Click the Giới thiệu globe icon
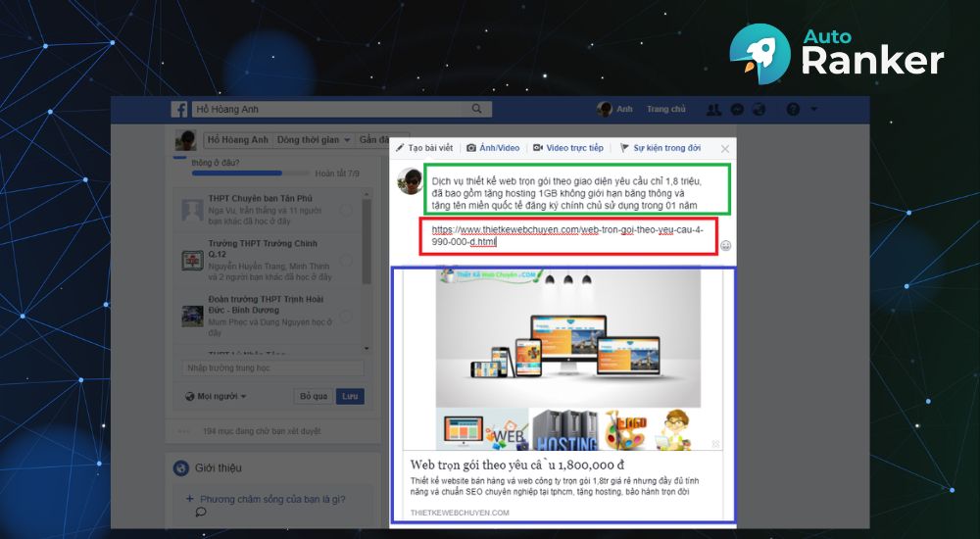This screenshot has height=539, width=980. 181,467
